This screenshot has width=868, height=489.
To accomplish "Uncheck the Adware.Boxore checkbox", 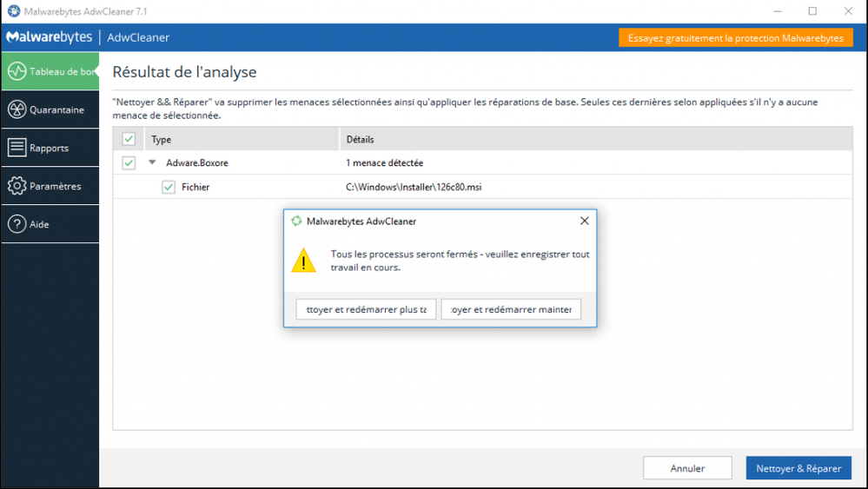I will click(x=129, y=162).
